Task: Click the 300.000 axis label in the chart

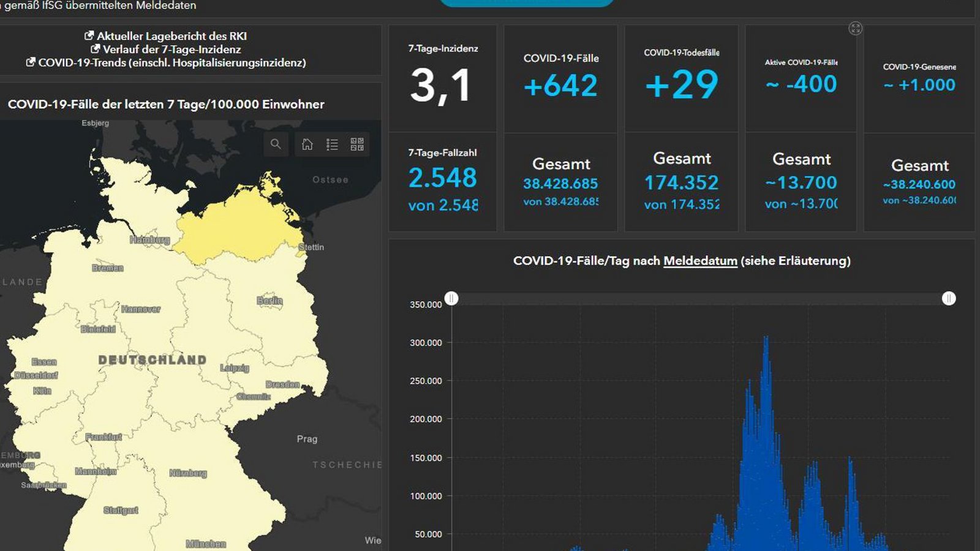Action: pyautogui.click(x=426, y=343)
